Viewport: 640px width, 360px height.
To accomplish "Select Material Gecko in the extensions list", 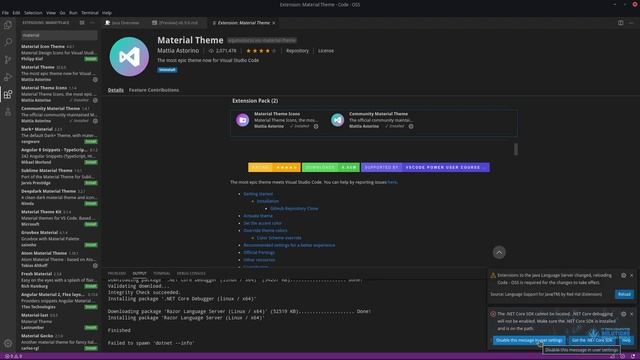I will [x=59, y=342].
